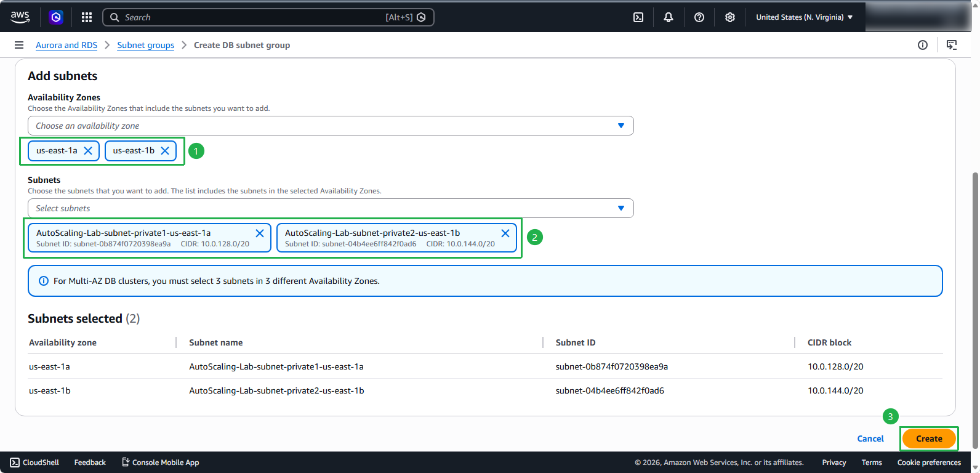Open the Feedback link in the footer
The height and width of the screenshot is (473, 980).
pos(90,463)
